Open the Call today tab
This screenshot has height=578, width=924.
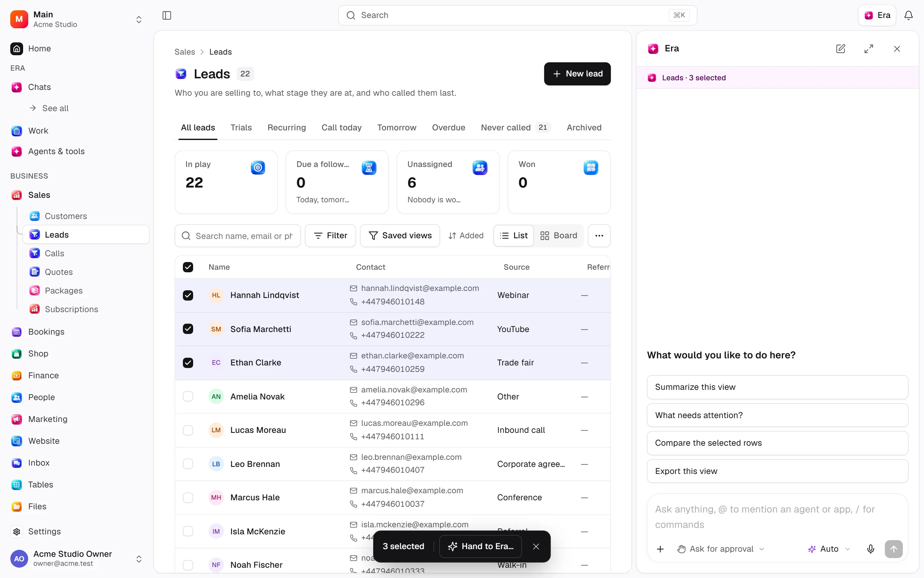(x=341, y=127)
